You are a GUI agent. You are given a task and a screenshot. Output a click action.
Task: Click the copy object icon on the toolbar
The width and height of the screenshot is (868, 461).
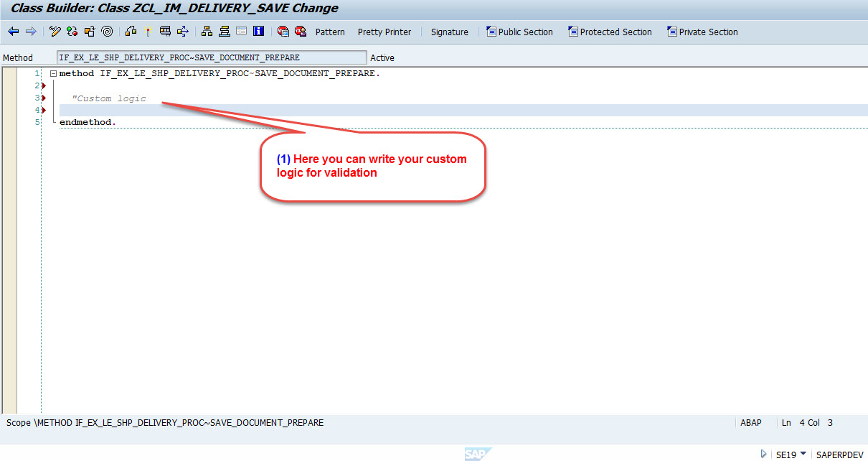(x=90, y=32)
